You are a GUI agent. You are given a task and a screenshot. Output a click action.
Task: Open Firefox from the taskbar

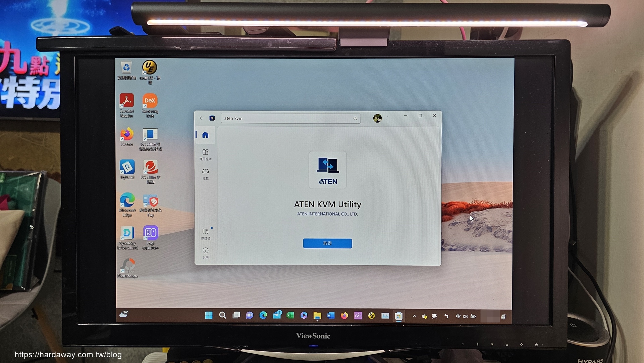[x=344, y=315]
